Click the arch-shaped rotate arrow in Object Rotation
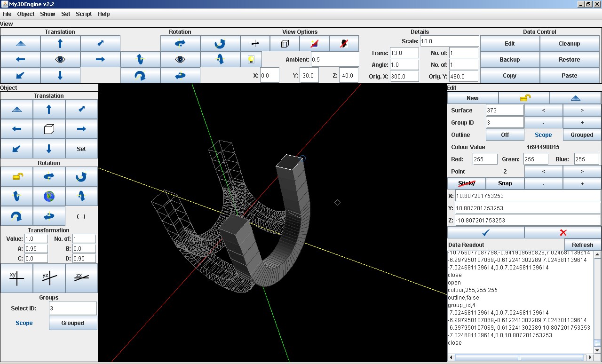 click(16, 216)
